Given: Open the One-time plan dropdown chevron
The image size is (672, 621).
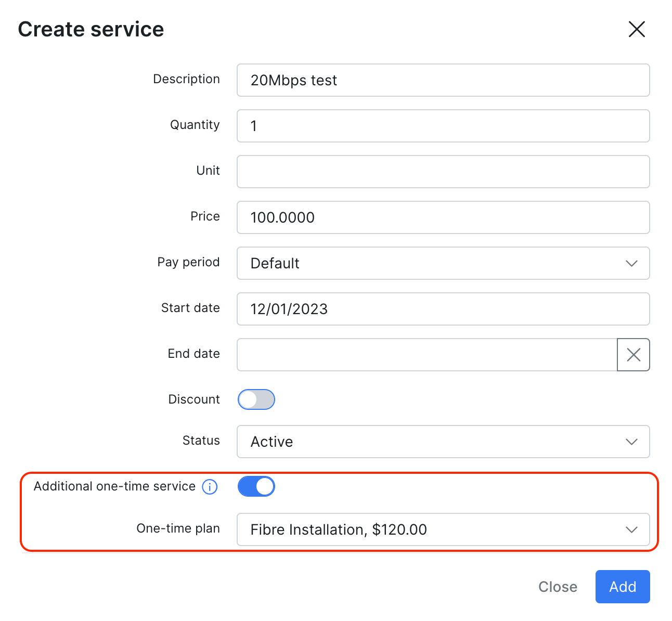Looking at the screenshot, I should click(x=631, y=529).
